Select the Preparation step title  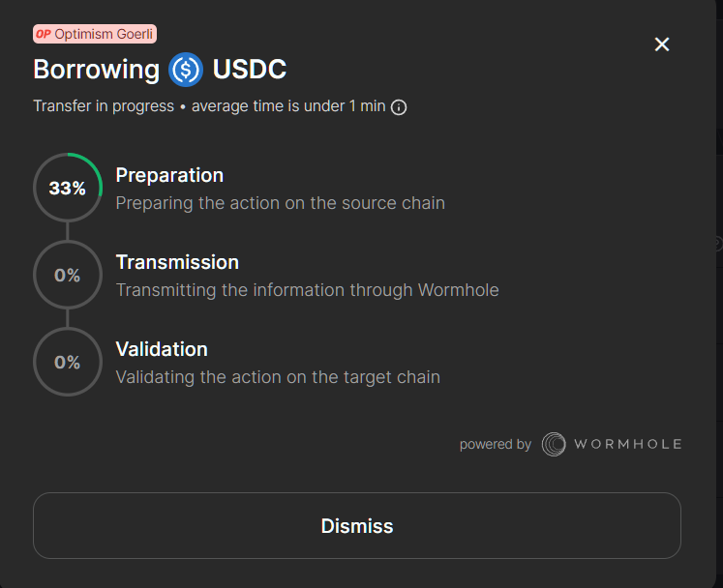coord(169,175)
